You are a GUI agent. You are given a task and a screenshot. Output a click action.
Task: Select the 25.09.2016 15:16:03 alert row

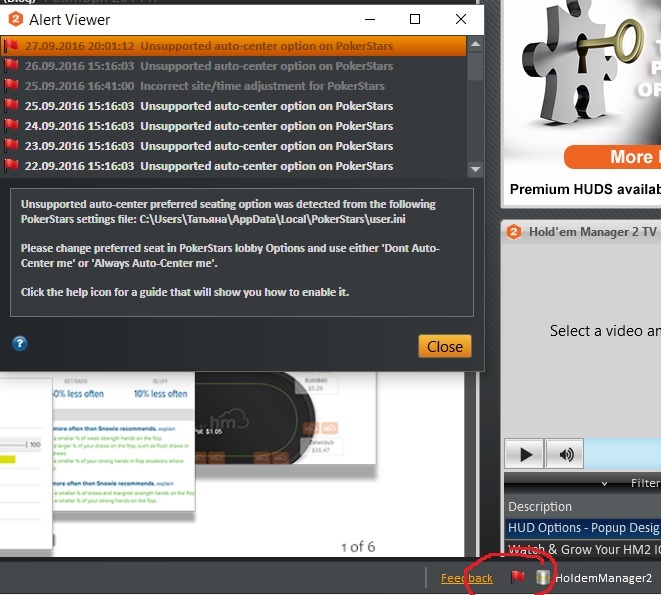[x=234, y=106]
